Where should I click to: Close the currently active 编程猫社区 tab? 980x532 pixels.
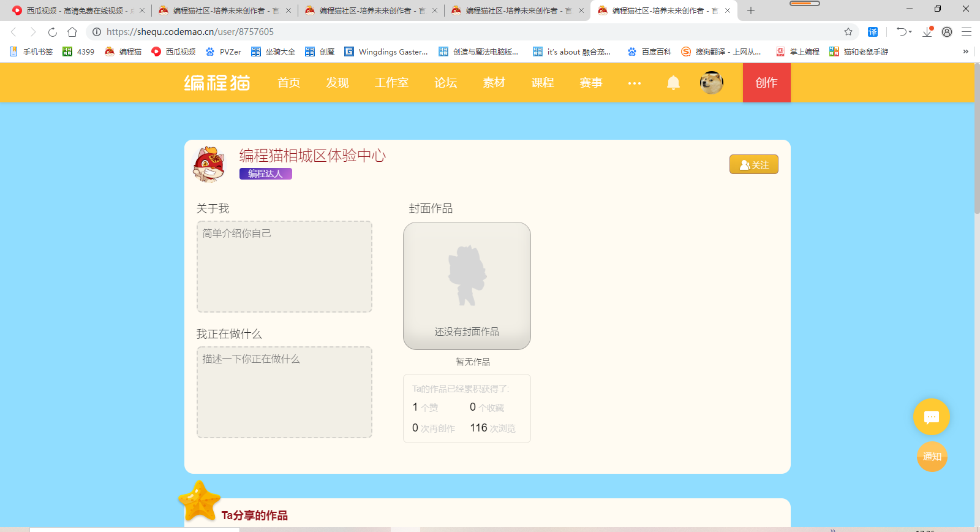coord(728,10)
